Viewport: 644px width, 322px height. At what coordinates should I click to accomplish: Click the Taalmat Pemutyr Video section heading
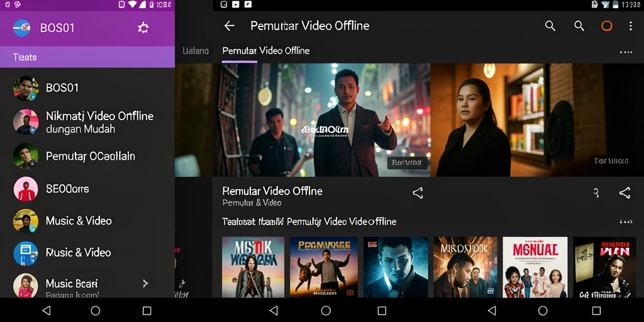pos(309,222)
